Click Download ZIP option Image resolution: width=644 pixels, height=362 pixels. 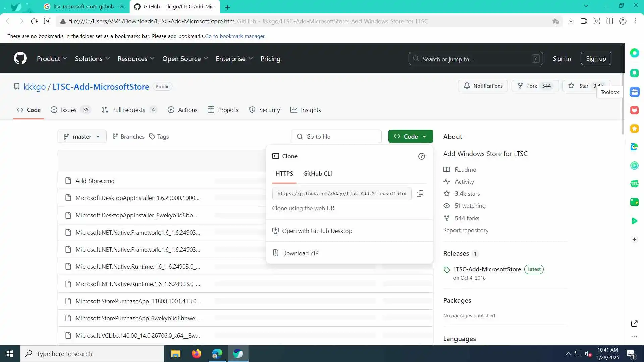(x=300, y=253)
